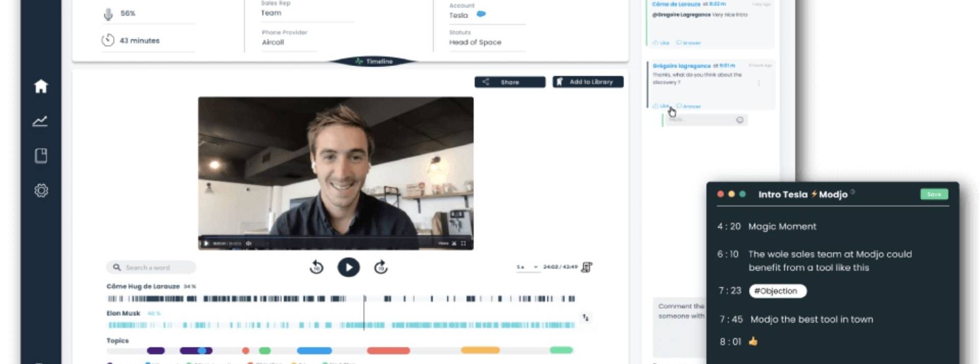
Task: Click the orange topic segment on the Topics bar
Action: tap(480, 350)
